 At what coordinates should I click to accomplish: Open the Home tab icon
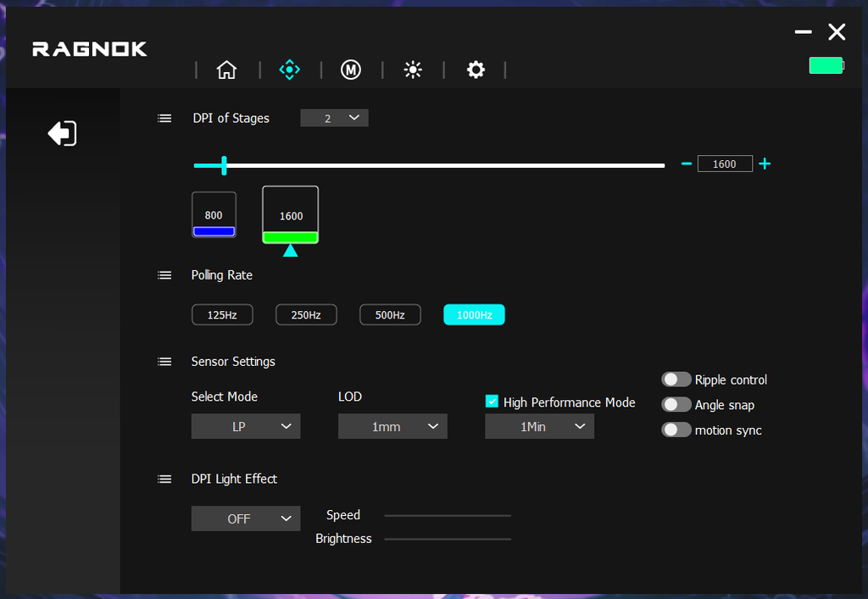[226, 69]
